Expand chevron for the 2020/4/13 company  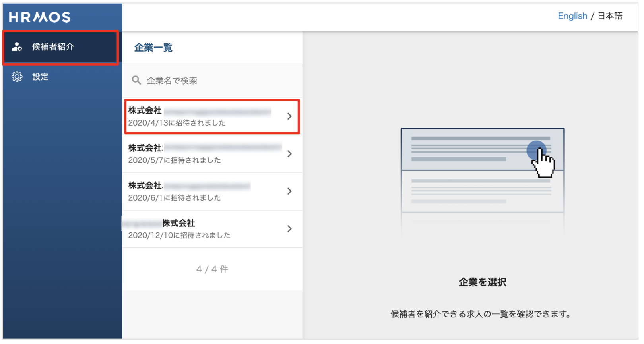(289, 116)
